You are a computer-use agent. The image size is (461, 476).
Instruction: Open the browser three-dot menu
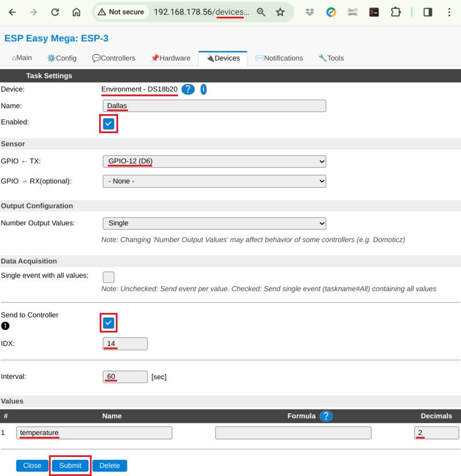tap(449, 12)
